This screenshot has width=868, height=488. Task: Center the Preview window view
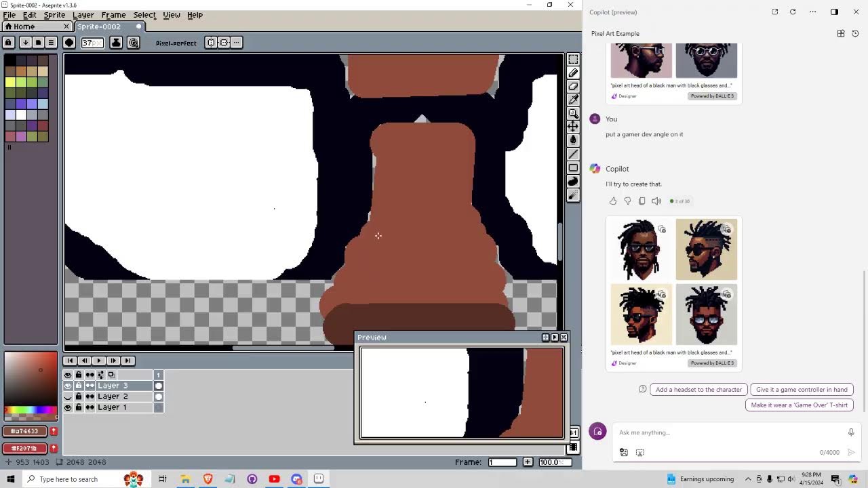coord(545,338)
